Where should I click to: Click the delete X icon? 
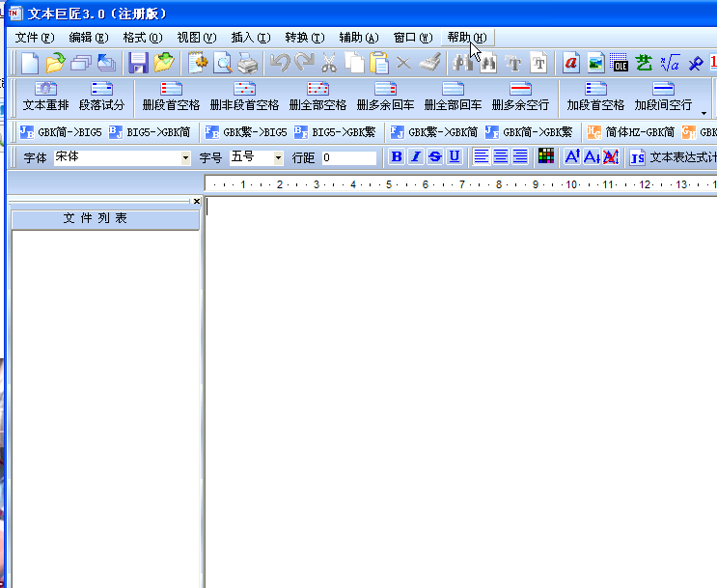pos(403,63)
